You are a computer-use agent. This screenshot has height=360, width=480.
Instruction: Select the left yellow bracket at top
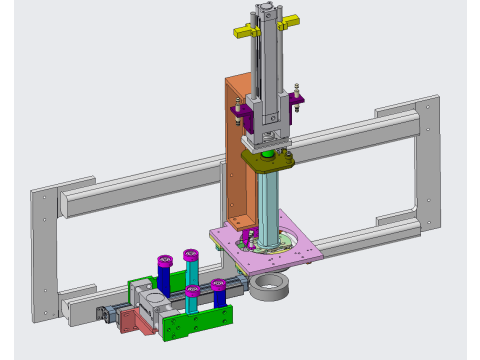tap(246, 32)
